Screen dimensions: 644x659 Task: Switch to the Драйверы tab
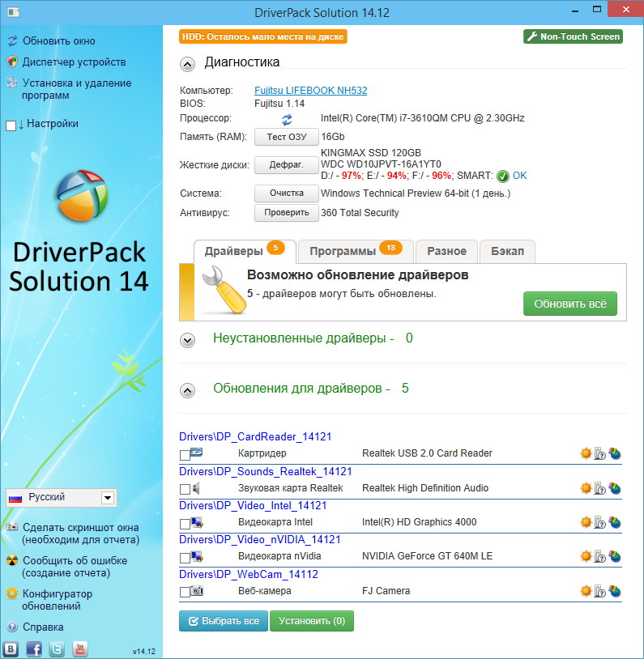point(245,251)
